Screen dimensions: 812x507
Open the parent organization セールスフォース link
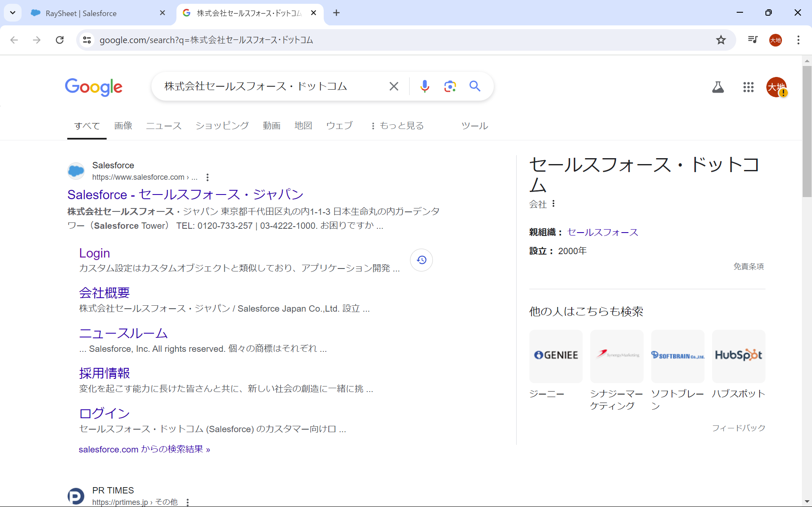[x=603, y=232]
